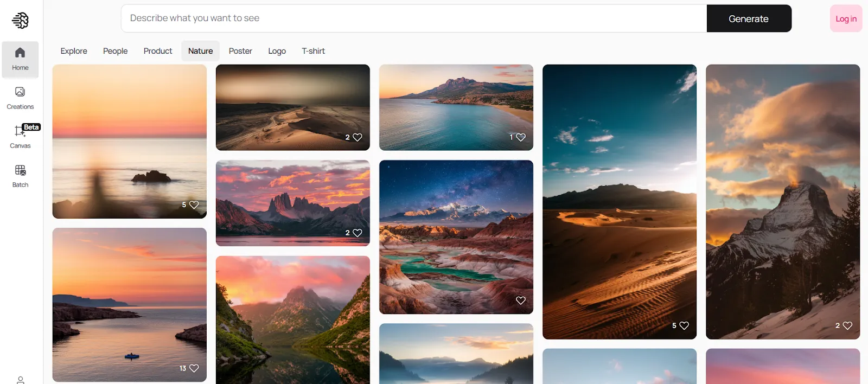Open the Batch tool icon

tap(20, 176)
